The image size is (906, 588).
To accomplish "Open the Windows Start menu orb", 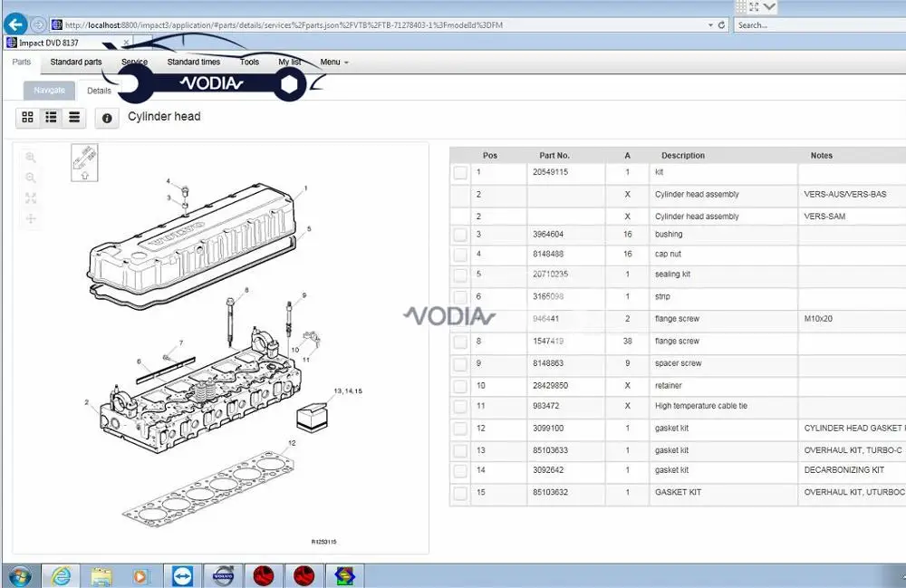I will click(20, 576).
